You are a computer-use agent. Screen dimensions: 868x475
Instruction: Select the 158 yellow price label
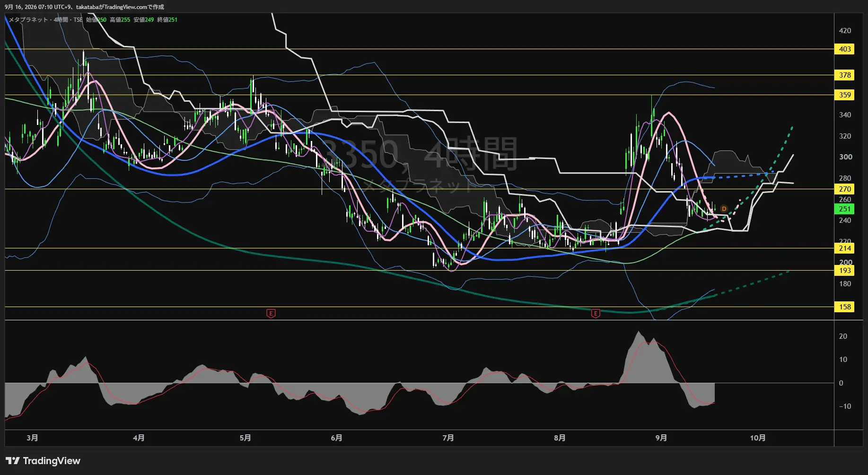845,307
